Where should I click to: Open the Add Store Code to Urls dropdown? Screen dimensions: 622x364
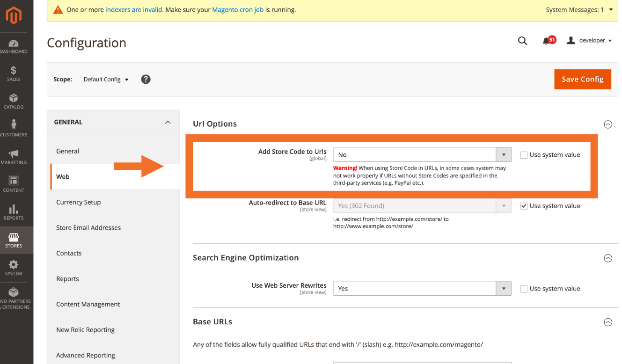coord(504,154)
